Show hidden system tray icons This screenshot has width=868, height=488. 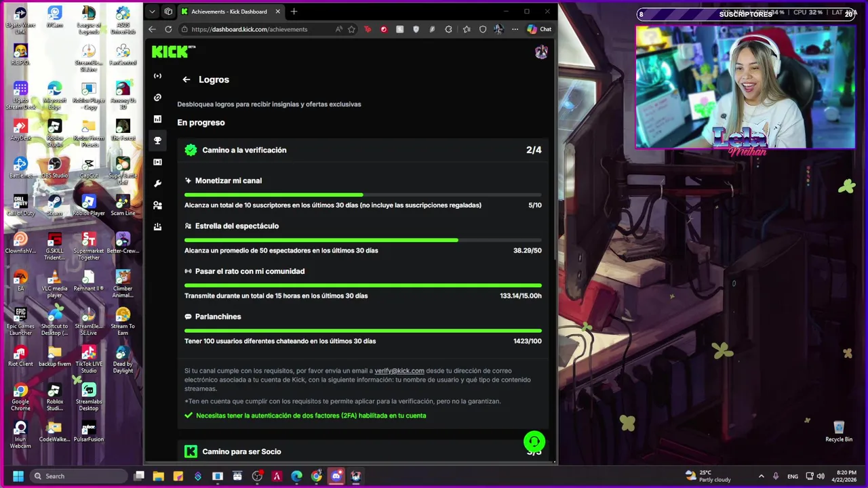click(x=761, y=476)
